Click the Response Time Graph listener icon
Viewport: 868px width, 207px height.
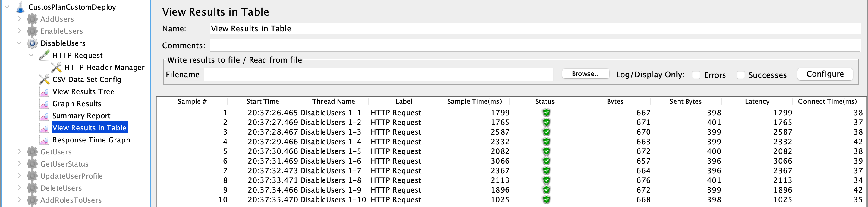pos(44,140)
